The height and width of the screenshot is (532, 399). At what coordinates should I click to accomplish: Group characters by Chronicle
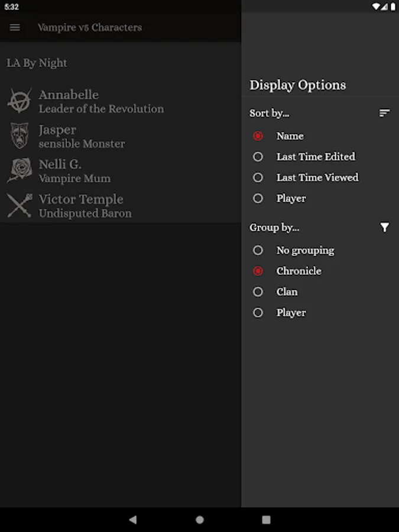click(258, 271)
